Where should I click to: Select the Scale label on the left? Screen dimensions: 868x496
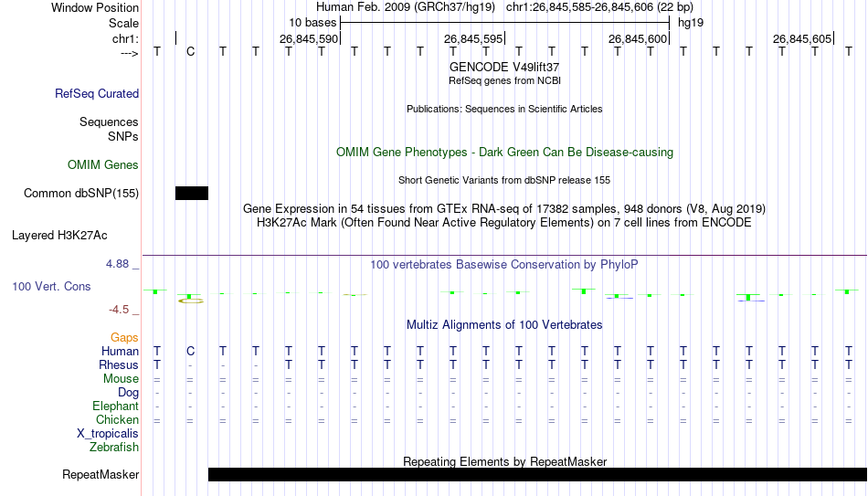coord(123,23)
